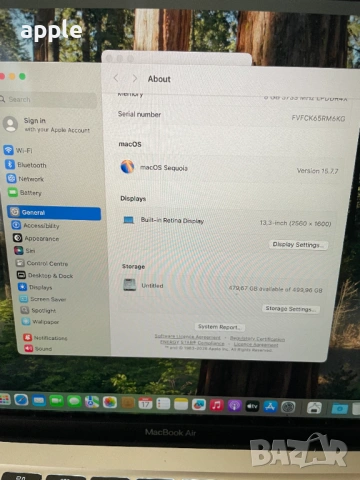360x480 pixels.
Task: Open Reminders from the Dock
Action: point(163,404)
